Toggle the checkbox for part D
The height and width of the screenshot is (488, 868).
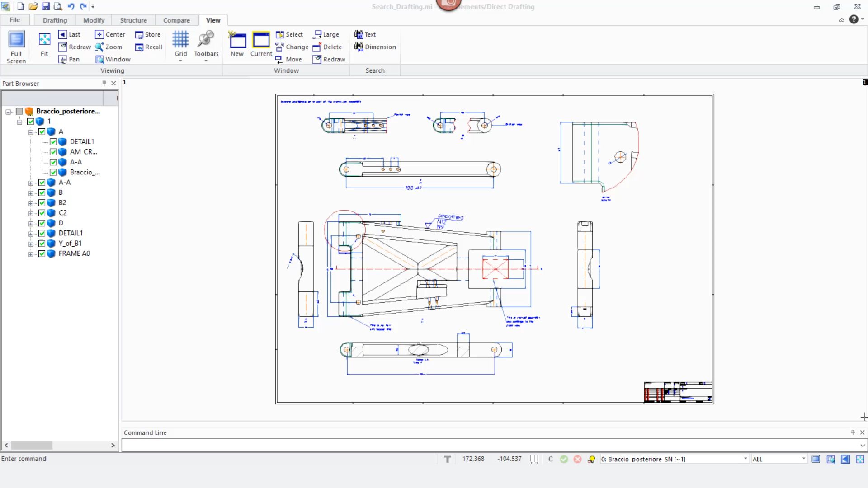42,223
